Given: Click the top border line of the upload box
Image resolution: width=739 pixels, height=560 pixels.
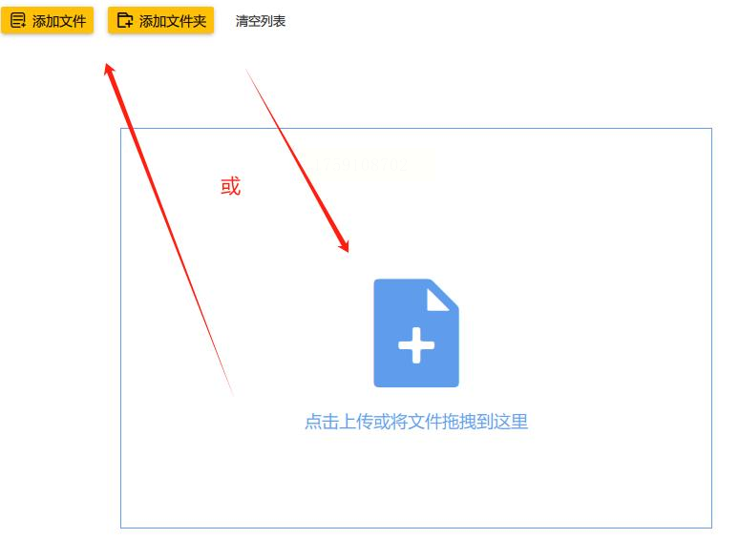Looking at the screenshot, I should pos(416,128).
